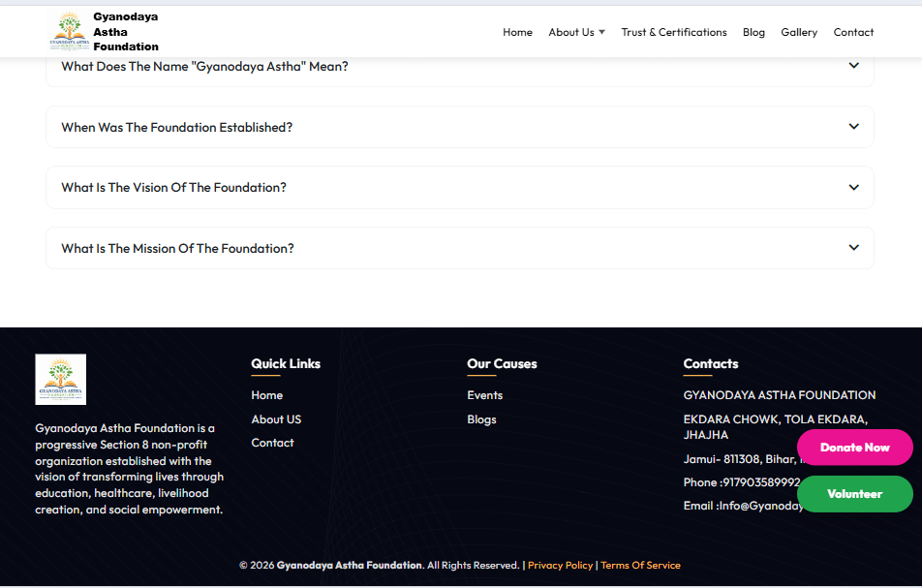Click the 'EKDARA CHOWK, TOLA EKDARA, JHAJHA' address
This screenshot has width=922, height=588.
tap(776, 427)
